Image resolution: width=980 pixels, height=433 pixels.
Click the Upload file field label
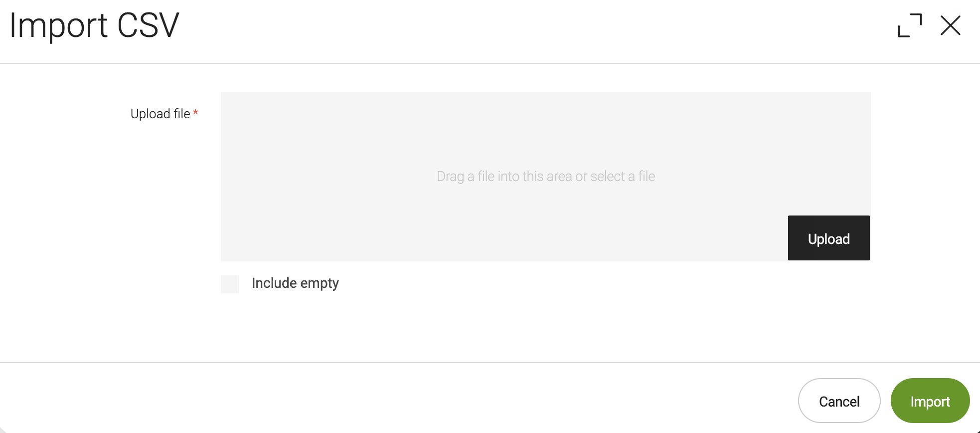(160, 114)
